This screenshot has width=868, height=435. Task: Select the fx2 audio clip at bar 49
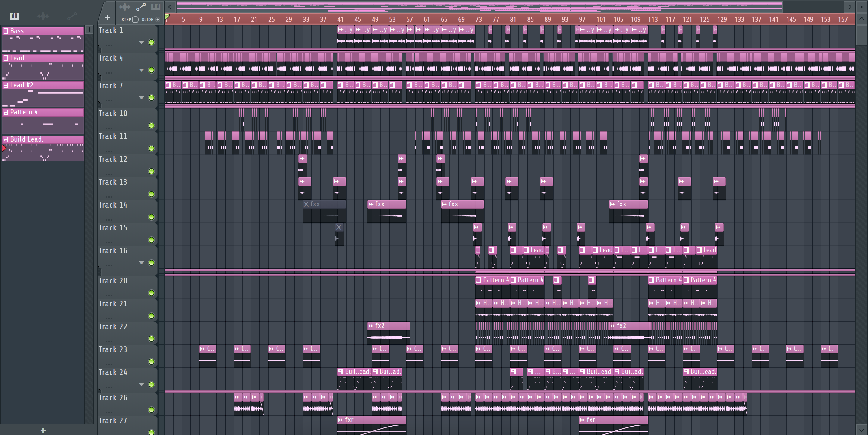388,333
